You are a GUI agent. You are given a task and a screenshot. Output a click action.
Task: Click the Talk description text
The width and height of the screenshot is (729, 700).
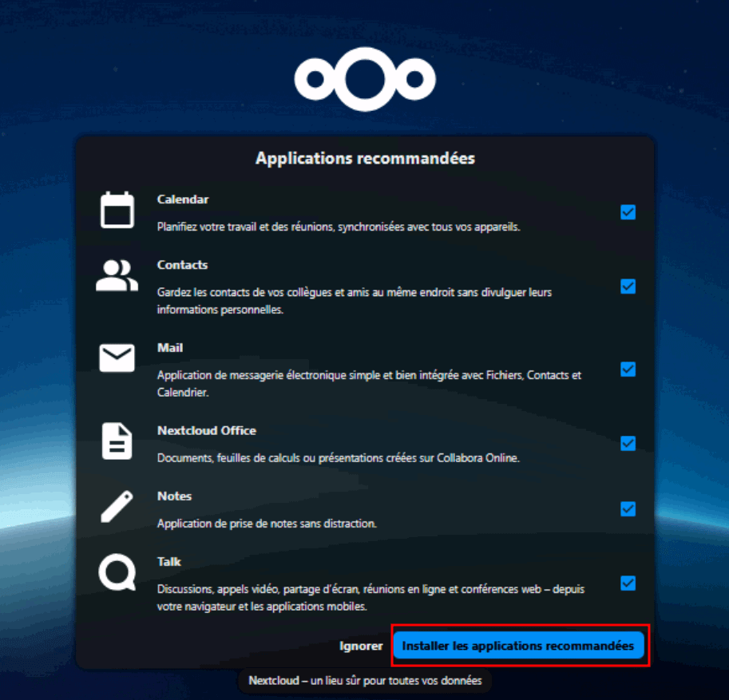370,598
